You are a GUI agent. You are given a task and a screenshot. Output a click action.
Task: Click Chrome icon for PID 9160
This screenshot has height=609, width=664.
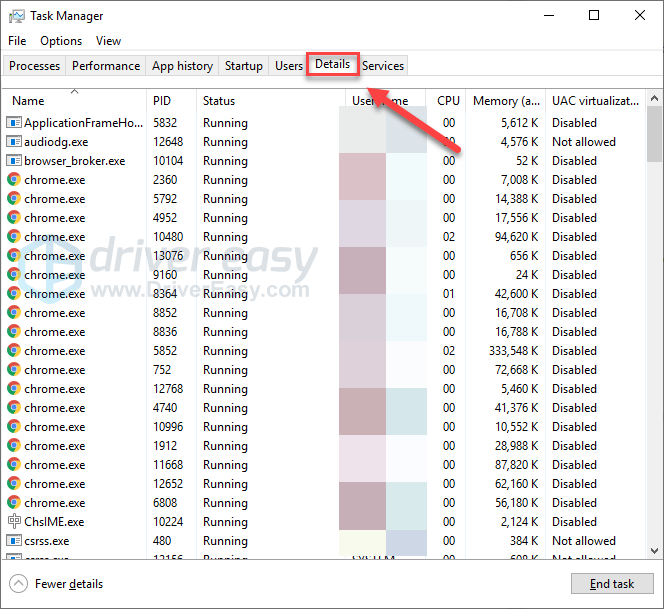(x=14, y=275)
